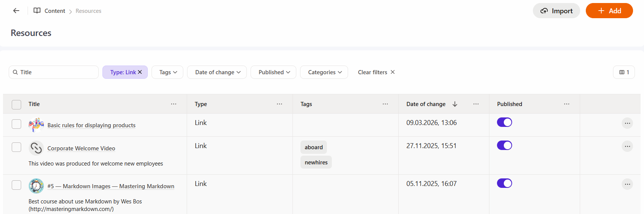644x214 pixels.
Task: Open Title column options menu
Action: click(x=173, y=104)
